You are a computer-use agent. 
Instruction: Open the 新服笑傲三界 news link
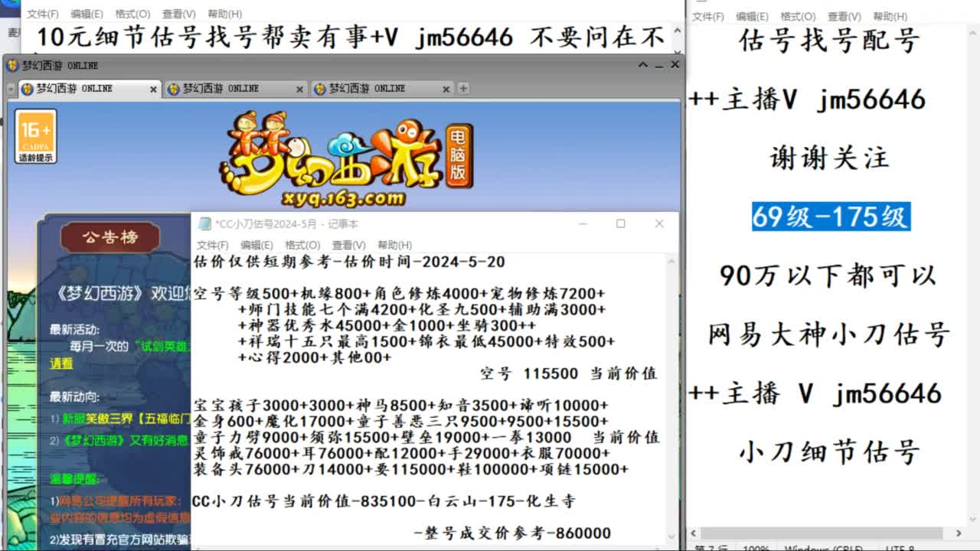(126, 419)
